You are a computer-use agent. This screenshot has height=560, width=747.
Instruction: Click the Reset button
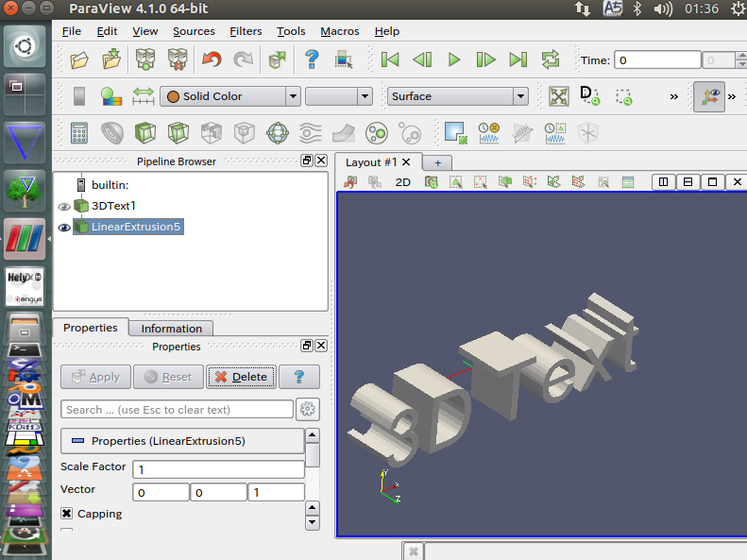[x=168, y=377]
